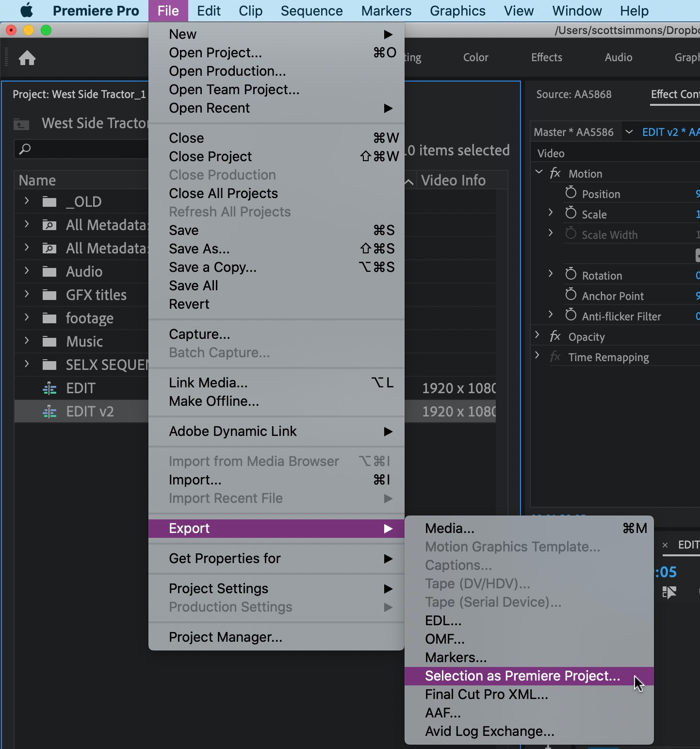The height and width of the screenshot is (749, 700).
Task: Open Project Settings submenu
Action: (277, 589)
